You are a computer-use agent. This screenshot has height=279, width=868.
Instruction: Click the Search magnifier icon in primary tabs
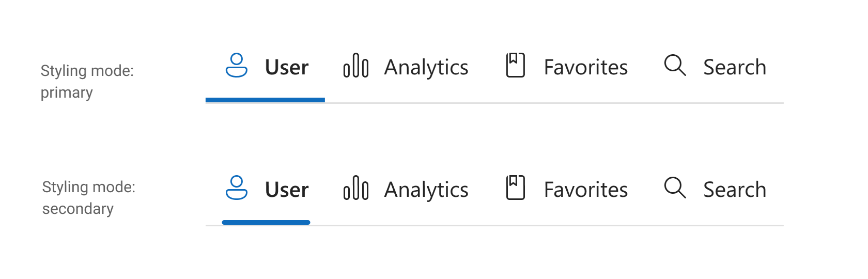coord(675,66)
